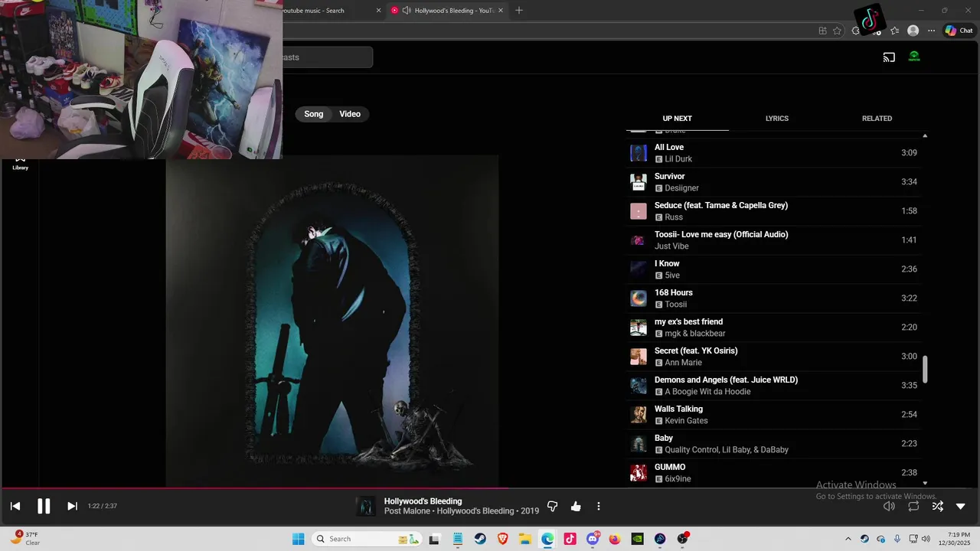Open Steam from the taskbar
This screenshot has width=980, height=551.
(480, 539)
